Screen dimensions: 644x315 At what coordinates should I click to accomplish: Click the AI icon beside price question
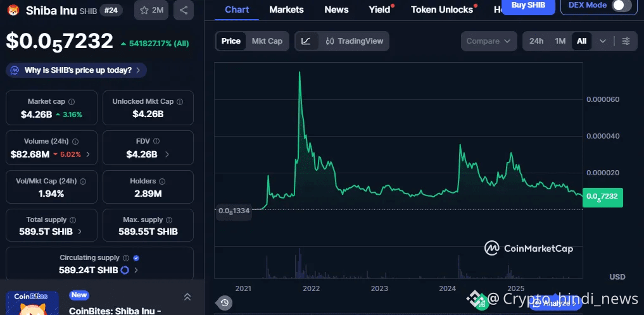point(15,70)
